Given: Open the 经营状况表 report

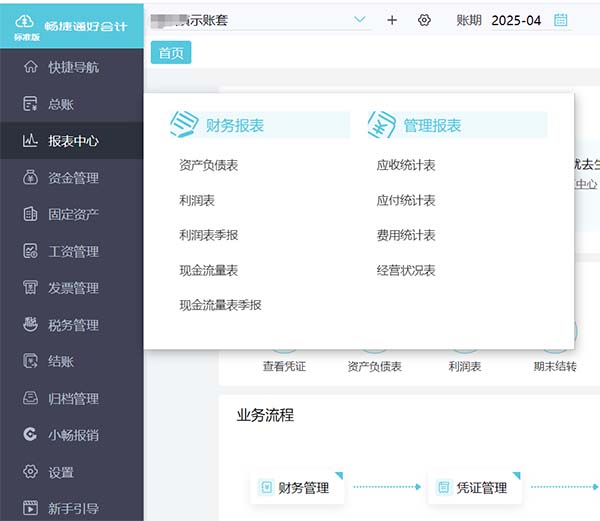Looking at the screenshot, I should point(406,270).
